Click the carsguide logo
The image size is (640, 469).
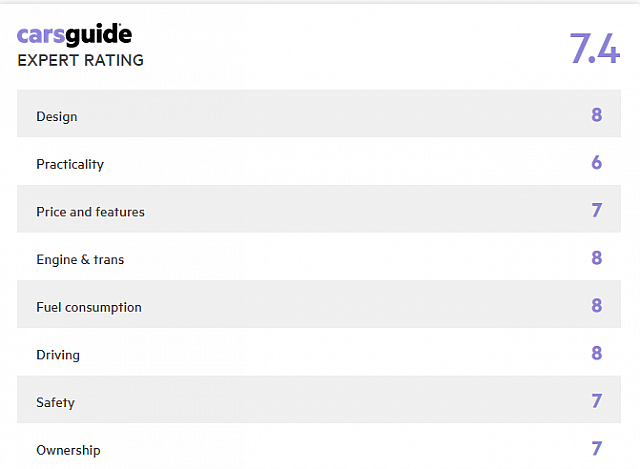coord(74,35)
